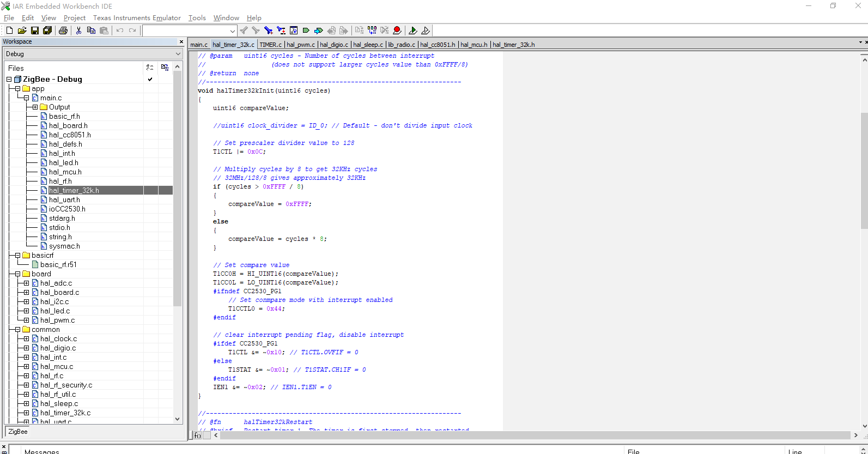
Task: Select the ZigBee workspace tab at bottom
Action: [18, 431]
